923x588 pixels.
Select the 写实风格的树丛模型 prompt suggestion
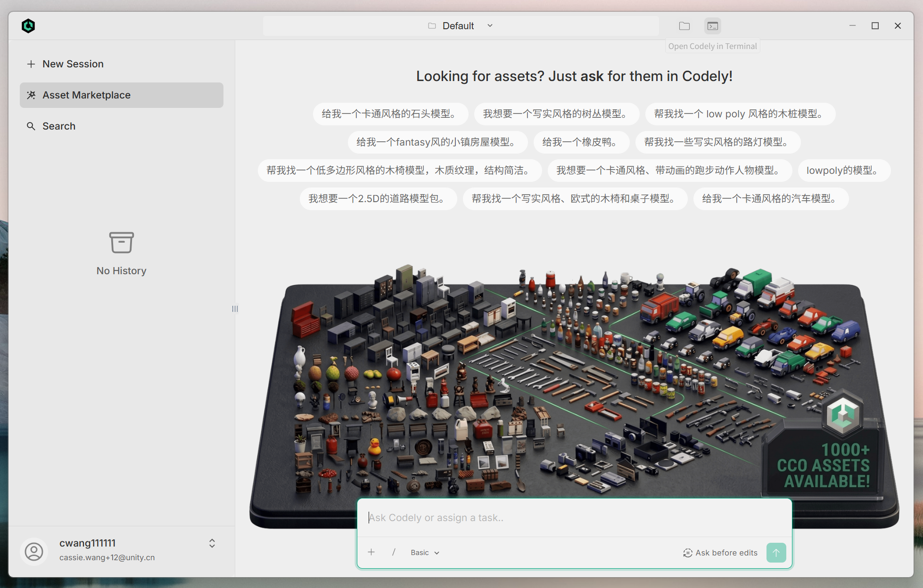click(x=557, y=114)
